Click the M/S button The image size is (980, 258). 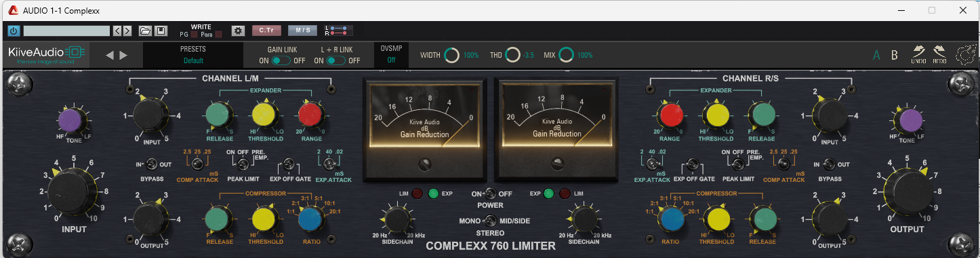click(x=302, y=31)
